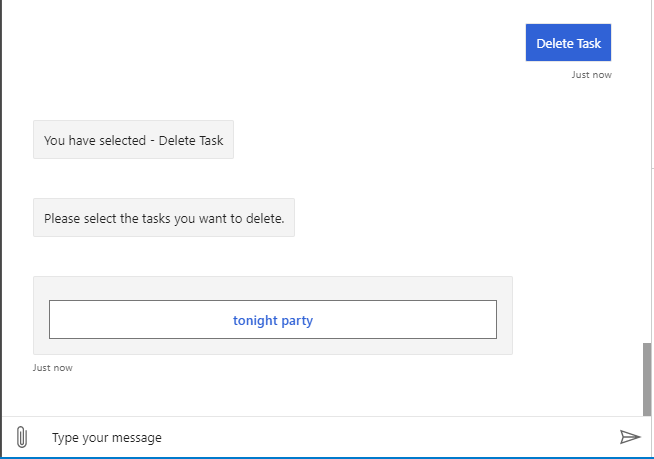Click the right edge of the 'tonight party' button
Screen dimensions: 654x459
[x=488, y=320]
